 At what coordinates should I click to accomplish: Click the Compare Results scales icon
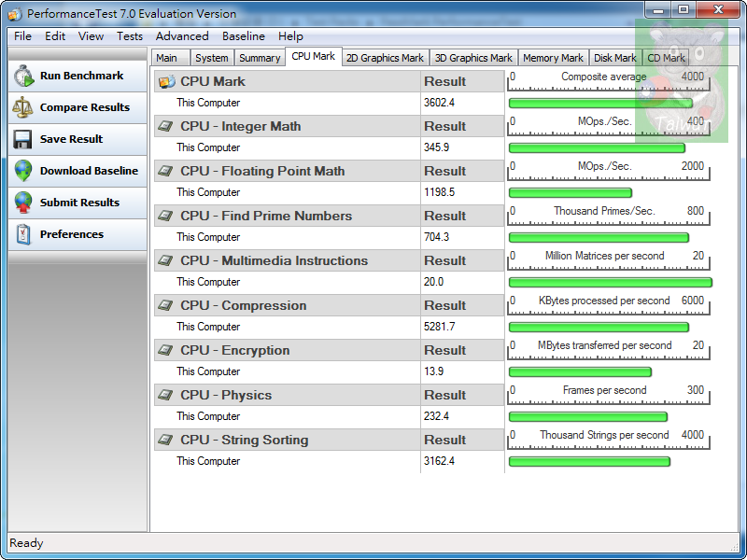(x=22, y=107)
